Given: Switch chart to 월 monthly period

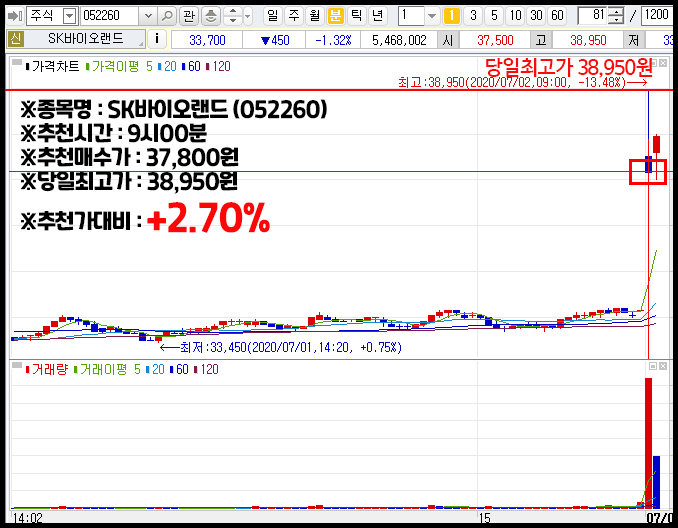Looking at the screenshot, I should pos(315,16).
